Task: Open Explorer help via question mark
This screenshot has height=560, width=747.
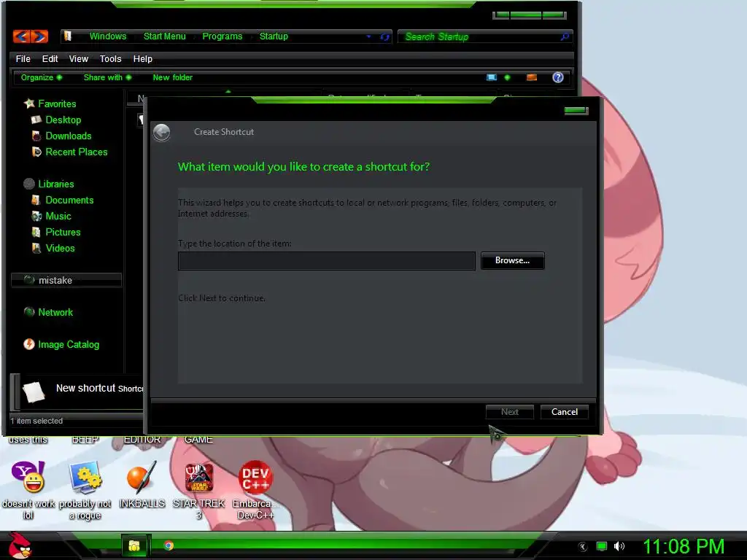Action: point(558,77)
